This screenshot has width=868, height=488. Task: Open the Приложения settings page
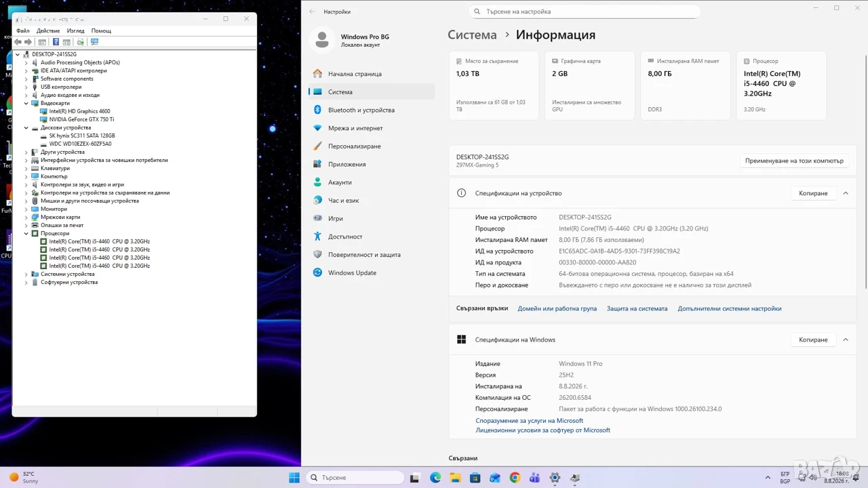(372, 164)
